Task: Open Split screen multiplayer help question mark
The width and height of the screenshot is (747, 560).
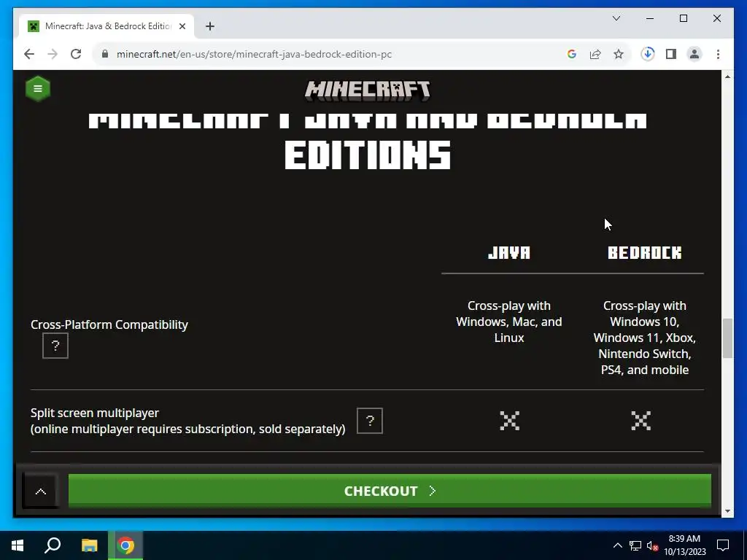Action: click(370, 421)
